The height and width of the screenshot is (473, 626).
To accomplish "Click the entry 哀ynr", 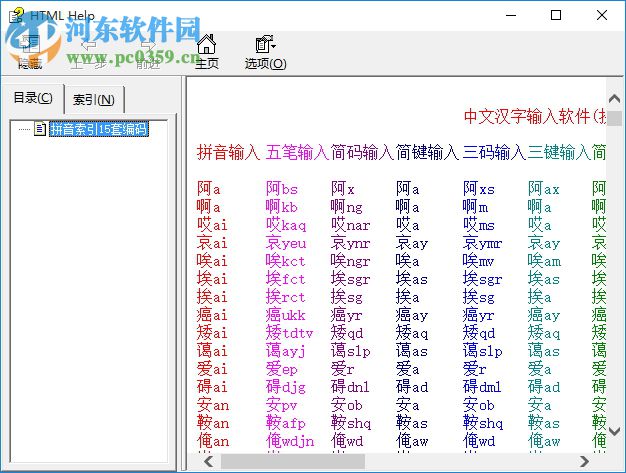I will tap(351, 243).
